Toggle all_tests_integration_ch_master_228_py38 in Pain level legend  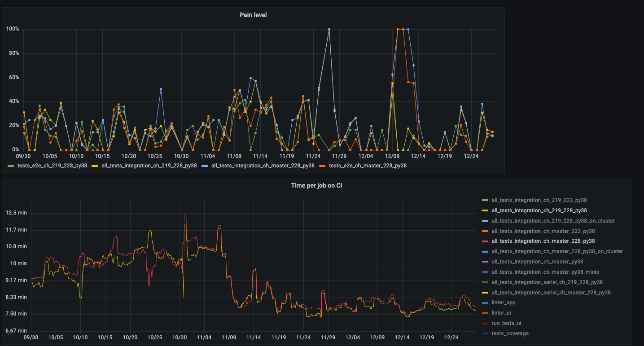[x=263, y=166]
